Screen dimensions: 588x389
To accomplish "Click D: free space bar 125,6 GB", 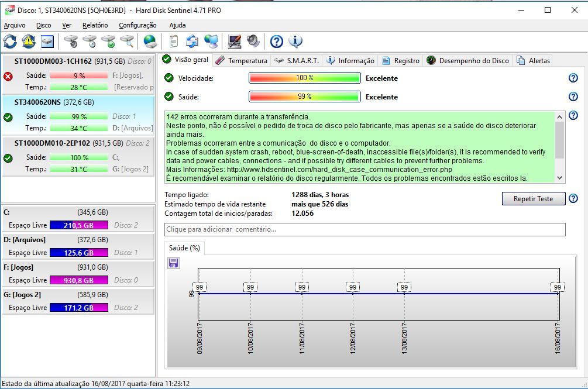I will (x=79, y=253).
